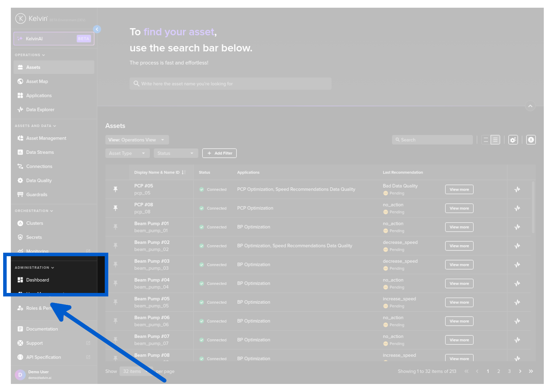
Task: Open the Operations View dropdown
Action: [x=137, y=140]
